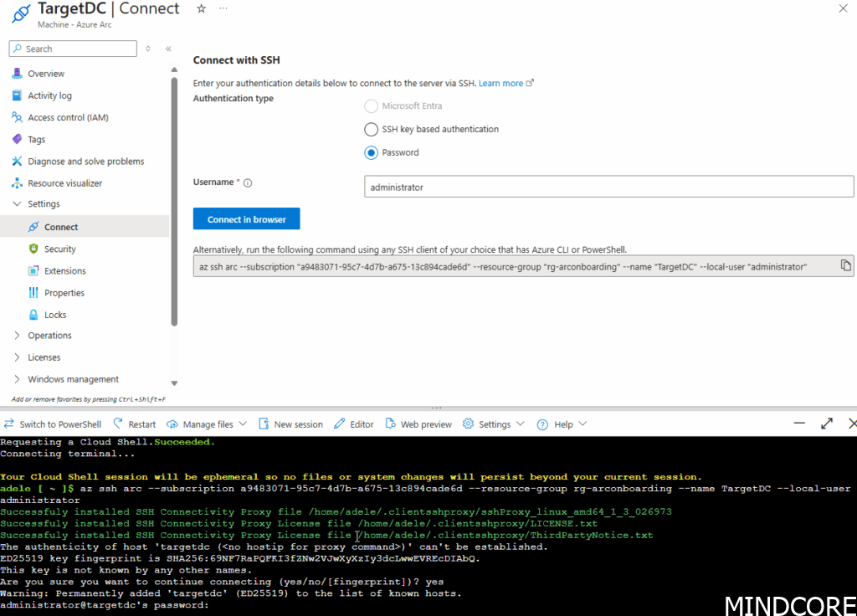Click the sidebar vertical scrollbar

coord(174,201)
